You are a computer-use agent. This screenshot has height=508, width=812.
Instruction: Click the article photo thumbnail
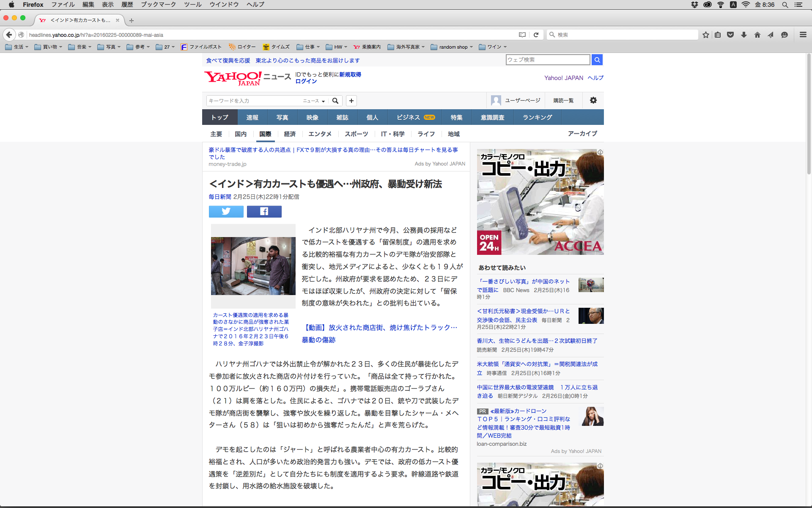(x=253, y=266)
